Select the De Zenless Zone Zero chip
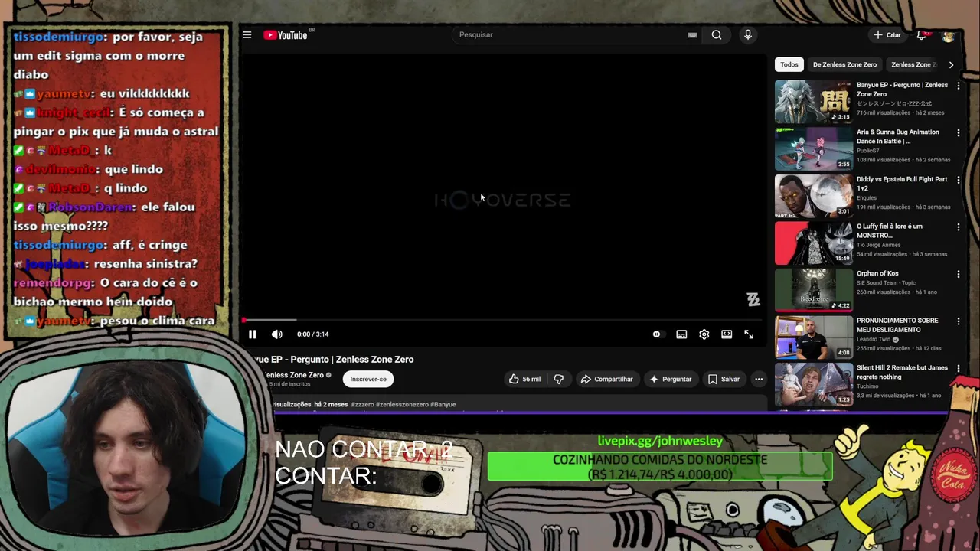980x551 pixels. [844, 64]
